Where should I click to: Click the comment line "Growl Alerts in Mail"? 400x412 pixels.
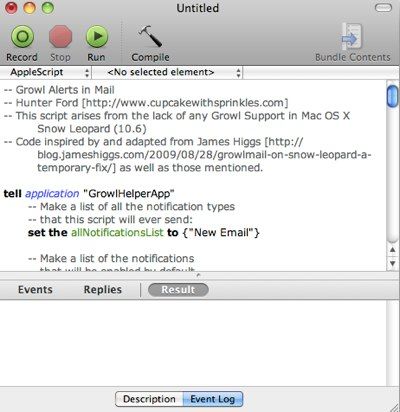point(59,90)
